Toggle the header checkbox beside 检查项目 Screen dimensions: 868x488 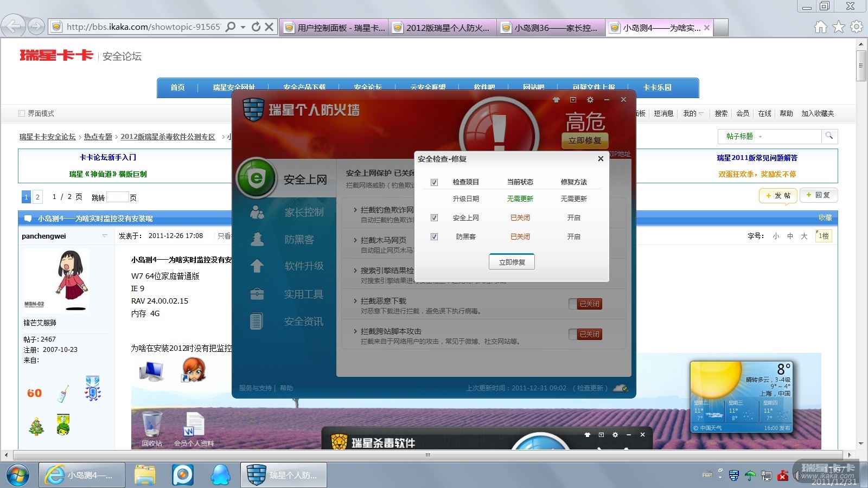[x=434, y=182]
